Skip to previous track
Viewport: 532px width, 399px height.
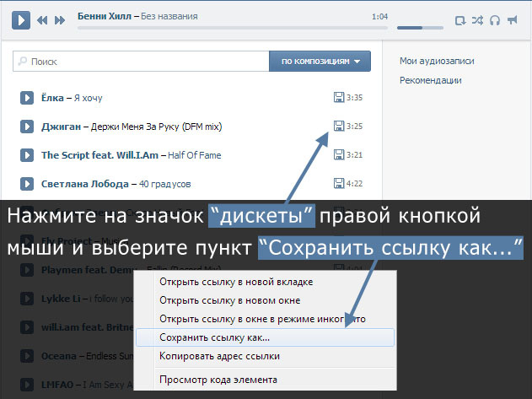pos(43,19)
